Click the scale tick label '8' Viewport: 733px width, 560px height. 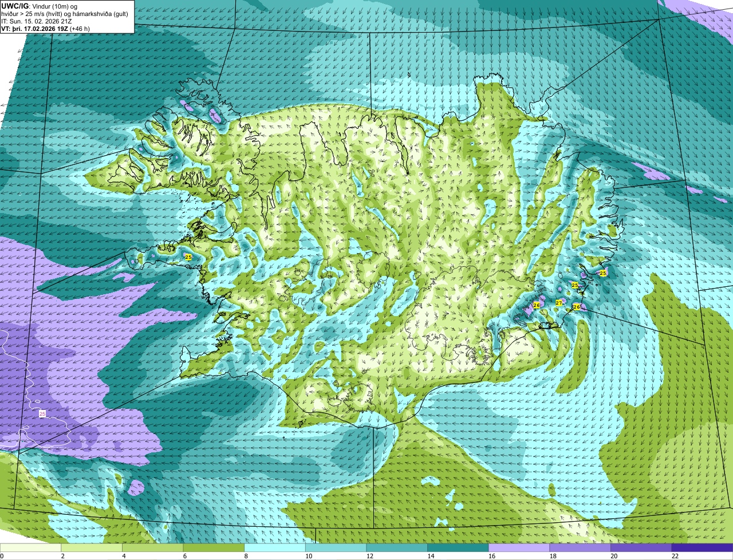246,556
